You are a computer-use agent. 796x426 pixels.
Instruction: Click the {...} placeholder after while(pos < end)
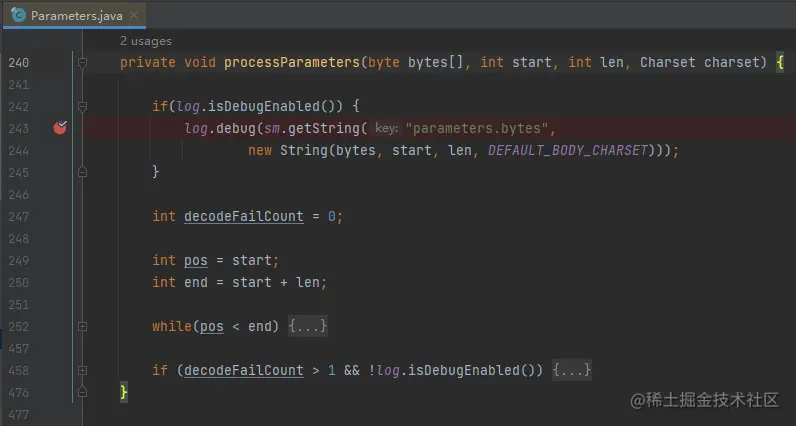(x=308, y=326)
